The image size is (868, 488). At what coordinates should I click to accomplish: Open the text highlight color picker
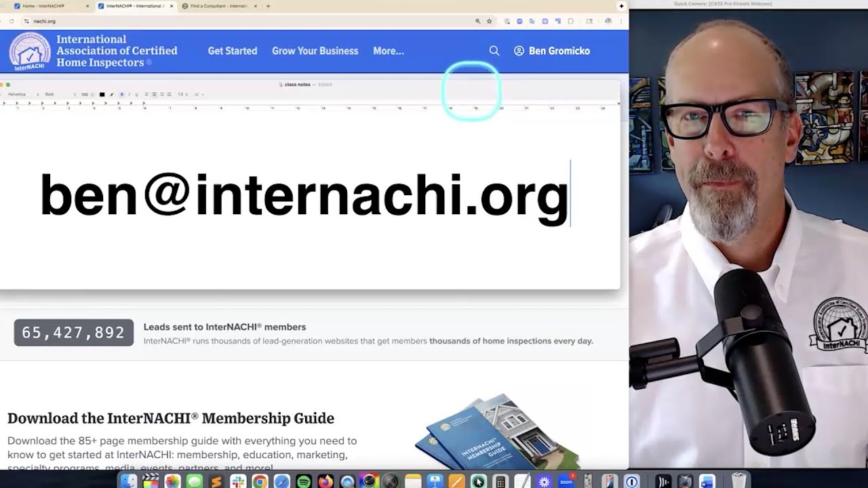(x=112, y=94)
